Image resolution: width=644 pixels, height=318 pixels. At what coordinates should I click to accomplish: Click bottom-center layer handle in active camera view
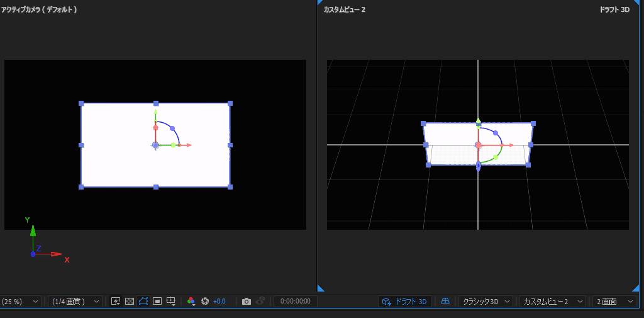click(x=156, y=187)
